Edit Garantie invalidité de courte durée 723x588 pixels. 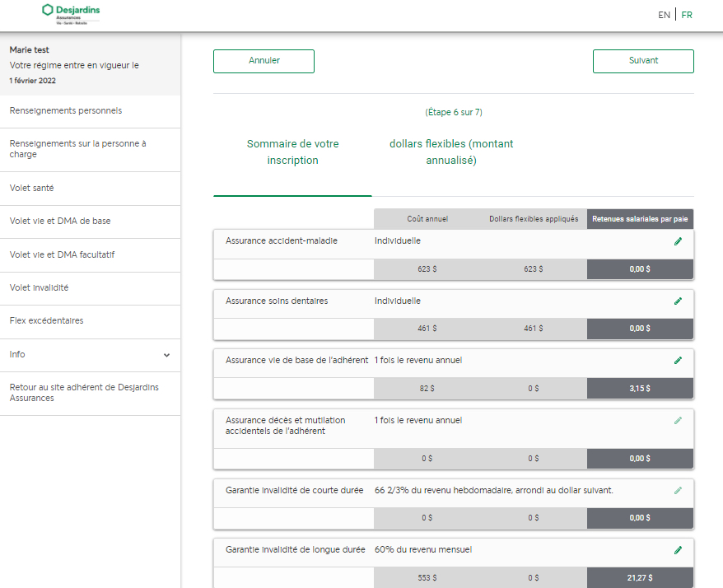pos(678,491)
